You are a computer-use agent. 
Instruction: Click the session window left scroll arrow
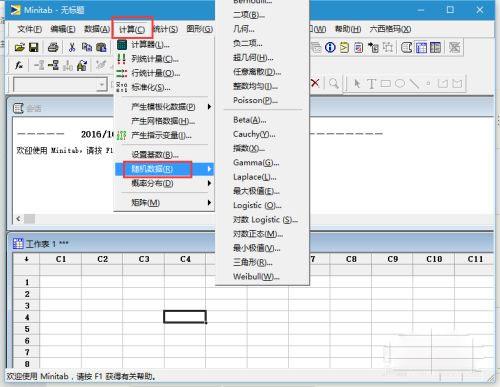[x=18, y=219]
